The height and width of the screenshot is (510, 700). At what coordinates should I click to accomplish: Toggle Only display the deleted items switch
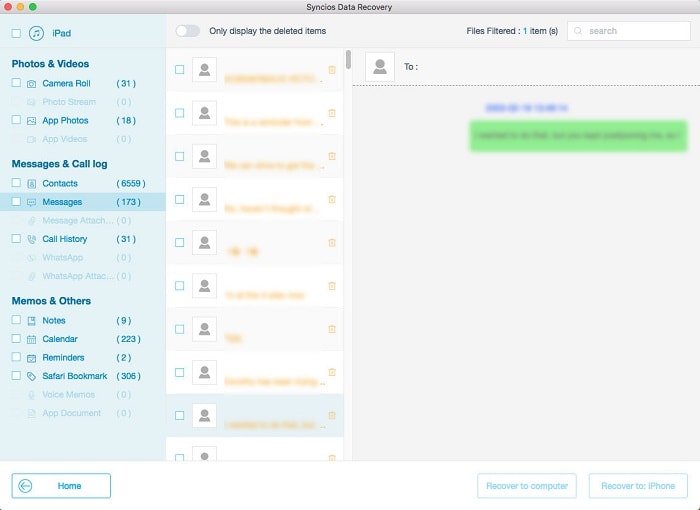coord(188,31)
